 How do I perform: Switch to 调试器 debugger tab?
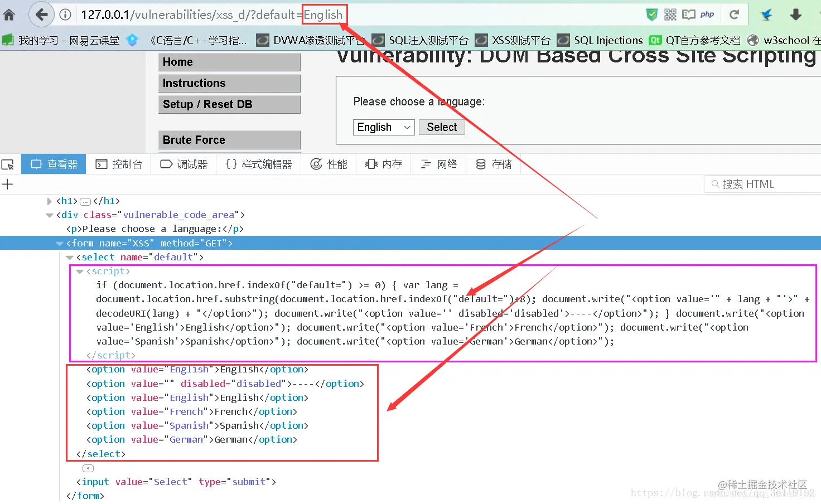pos(183,164)
